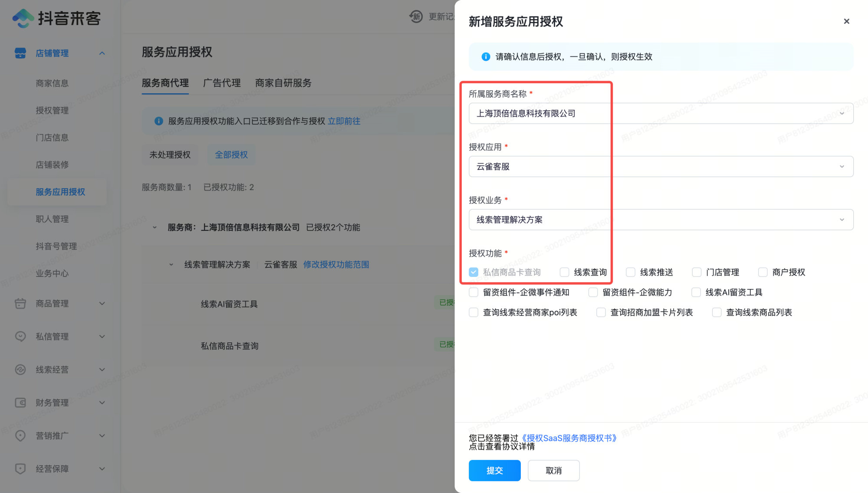Close the 新增服务应用授权 dialog
868x493 pixels.
coord(846,21)
